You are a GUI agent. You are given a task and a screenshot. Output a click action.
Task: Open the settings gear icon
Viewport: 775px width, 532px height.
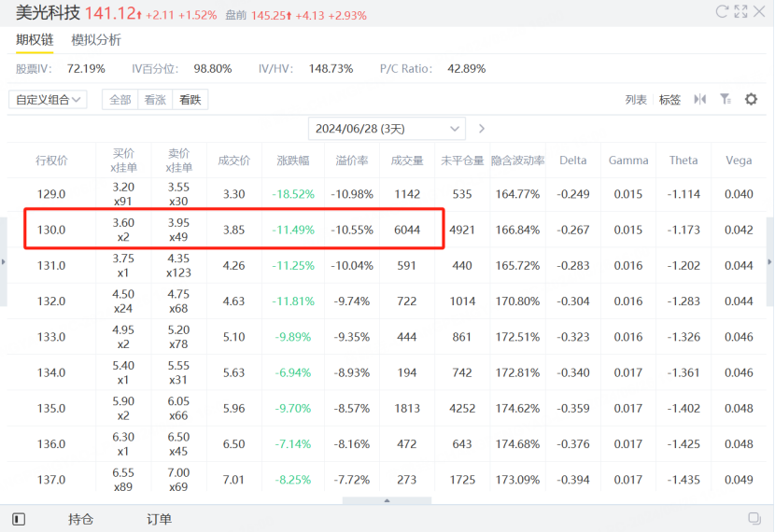coord(752,99)
